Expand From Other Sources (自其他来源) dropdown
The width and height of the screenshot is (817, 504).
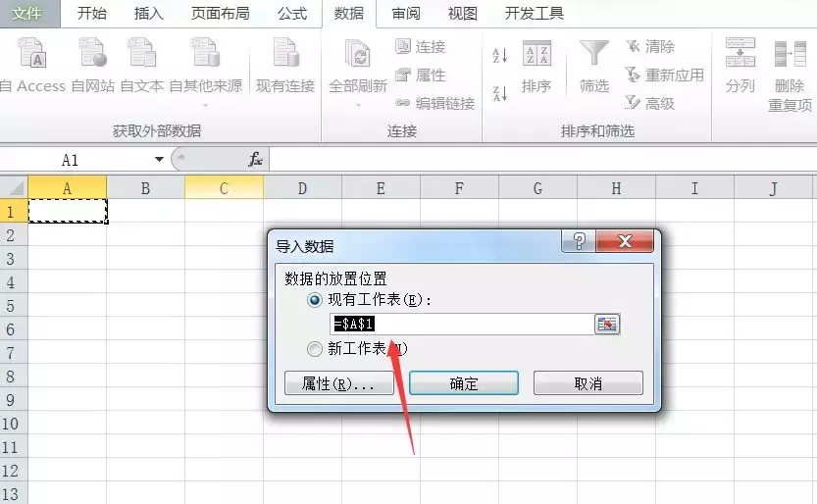pos(206,105)
